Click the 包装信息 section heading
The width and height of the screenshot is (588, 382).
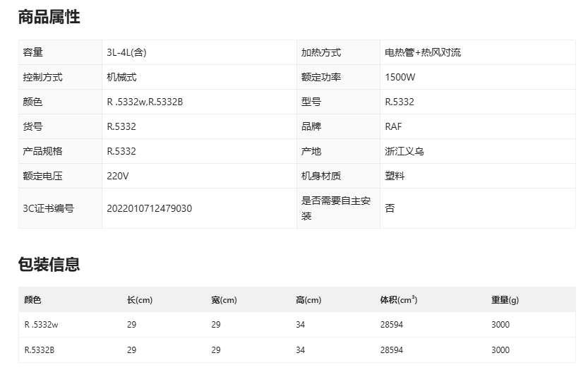pos(49,265)
